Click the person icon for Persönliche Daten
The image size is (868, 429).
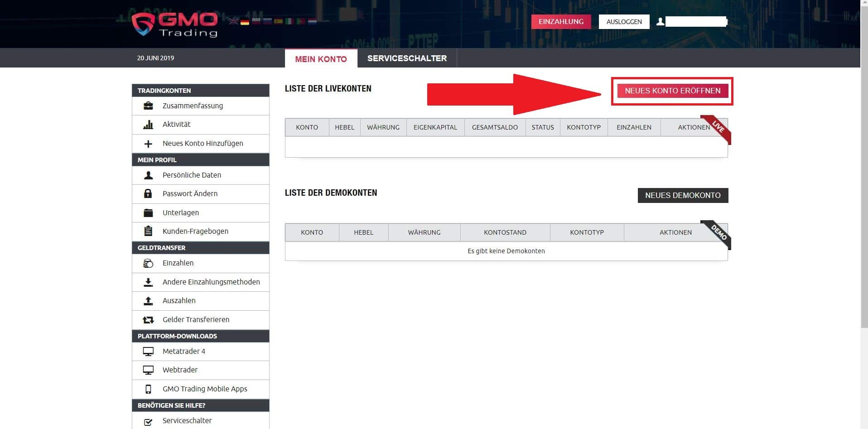148,175
